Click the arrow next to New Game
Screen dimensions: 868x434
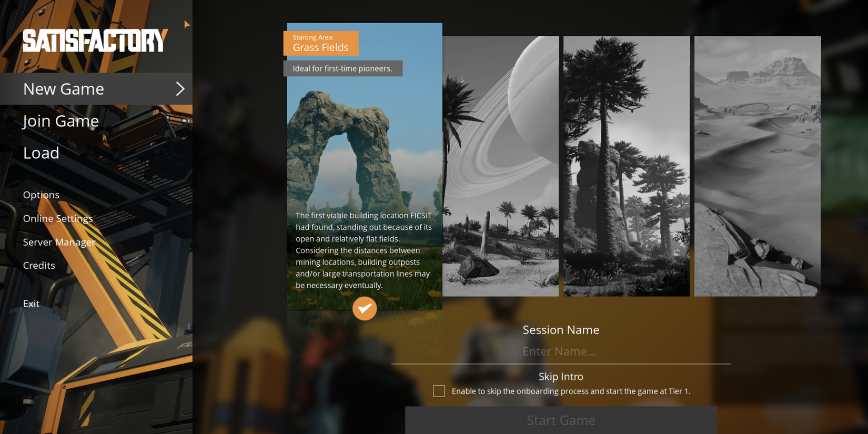pos(180,89)
